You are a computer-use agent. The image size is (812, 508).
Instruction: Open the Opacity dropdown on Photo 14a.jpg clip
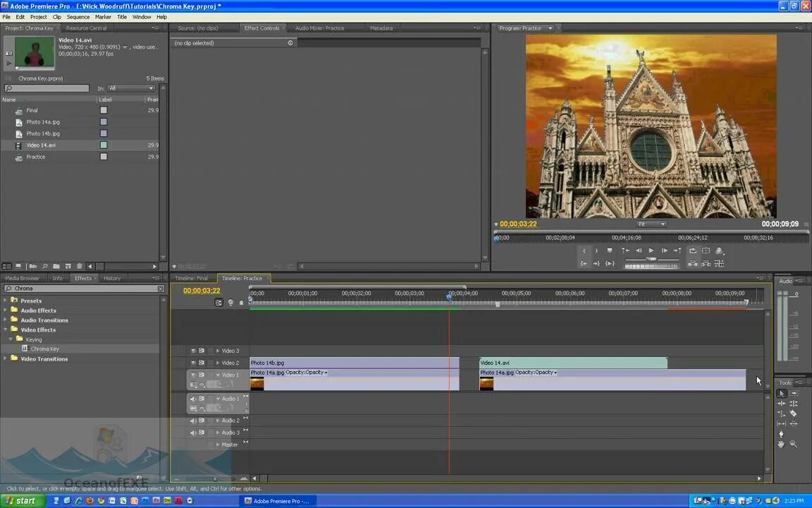[x=324, y=372]
